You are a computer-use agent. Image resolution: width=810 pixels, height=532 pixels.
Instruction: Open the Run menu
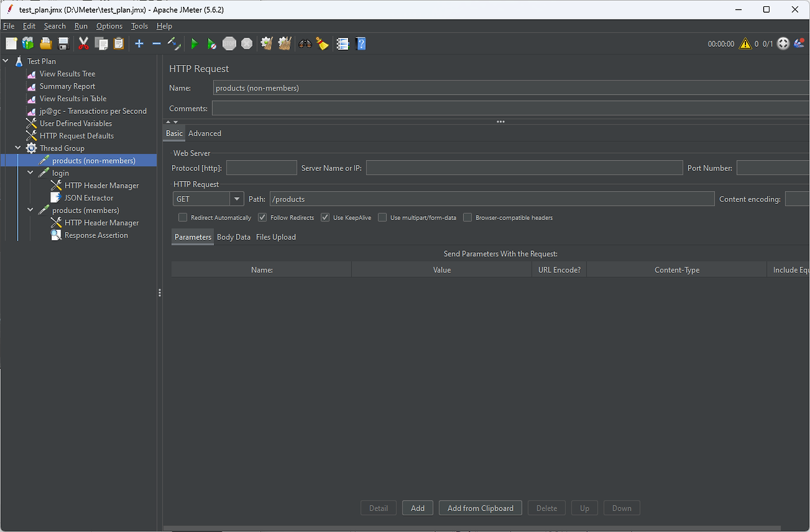[81, 26]
